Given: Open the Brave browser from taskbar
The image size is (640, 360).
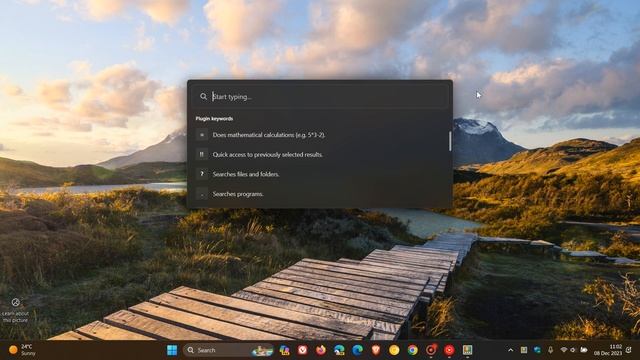Looking at the screenshot, I should point(376,350).
